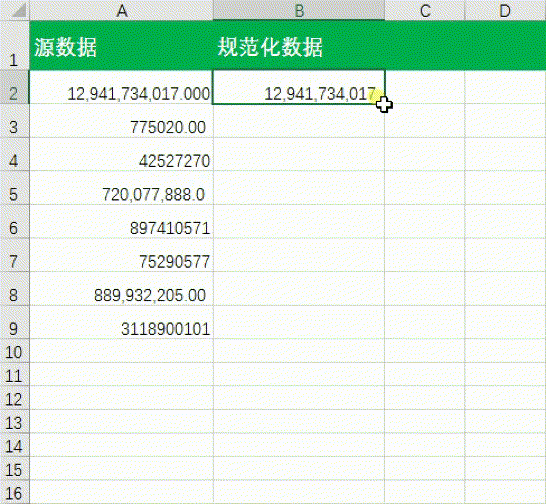Select row 9 header
The image size is (546, 504).
pos(15,322)
